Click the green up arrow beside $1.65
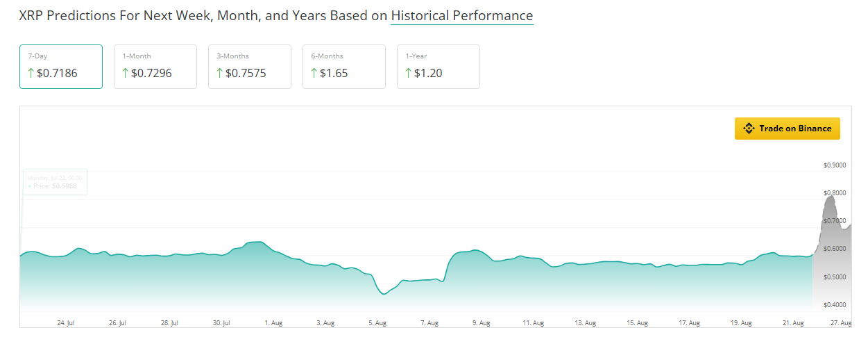 (314, 73)
